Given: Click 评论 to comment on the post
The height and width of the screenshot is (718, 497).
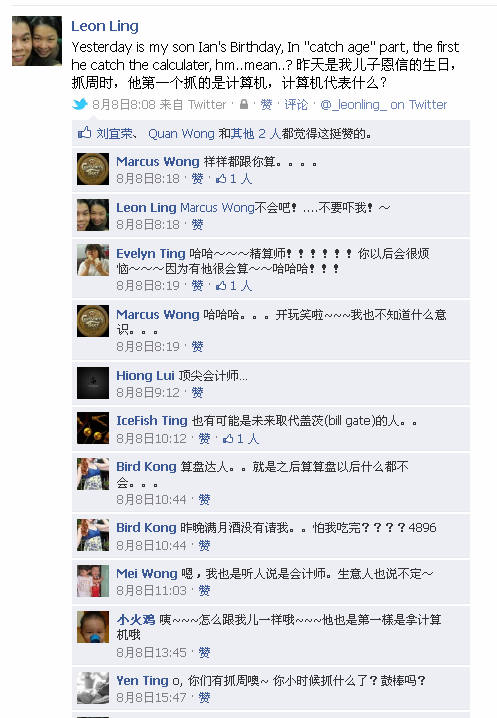Looking at the screenshot, I should [x=296, y=104].
